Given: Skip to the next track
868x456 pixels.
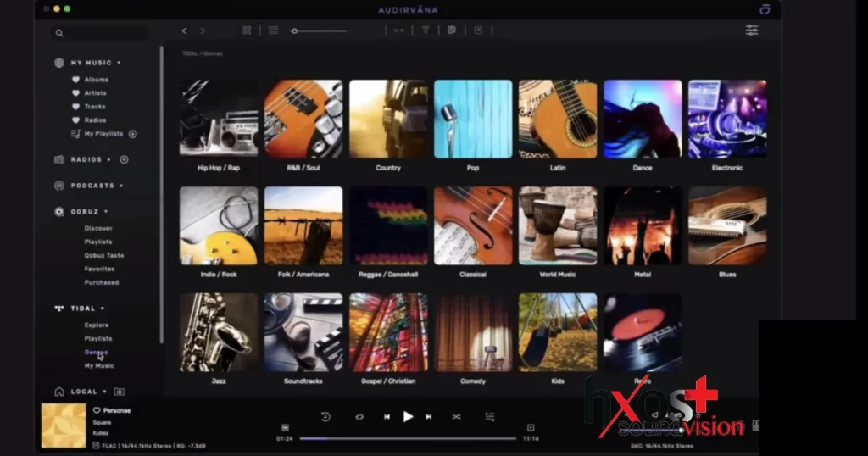Looking at the screenshot, I should click(428, 417).
